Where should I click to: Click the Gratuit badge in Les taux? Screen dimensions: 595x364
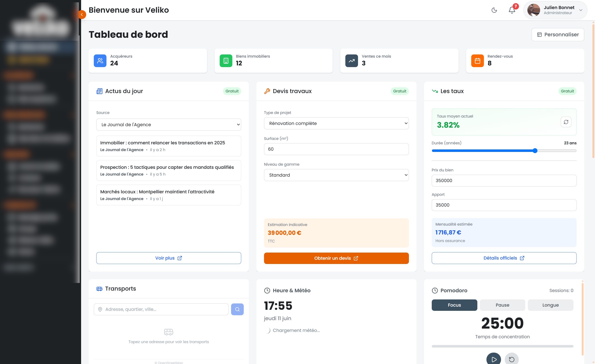567,91
